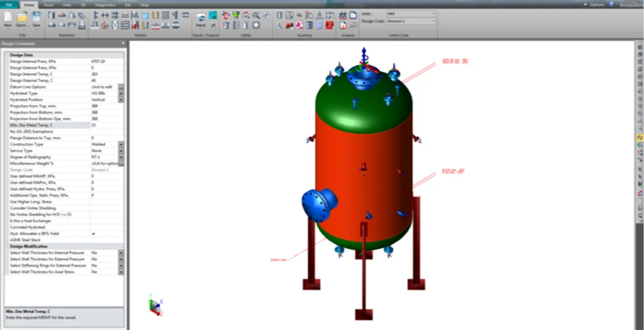Click the Min. Des Metal Temp value field
The width and height of the screenshot is (644, 330).
(107, 125)
